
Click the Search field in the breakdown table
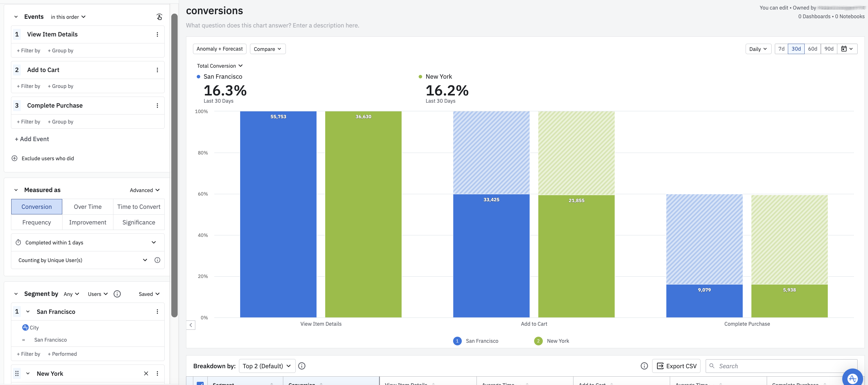(x=782, y=366)
